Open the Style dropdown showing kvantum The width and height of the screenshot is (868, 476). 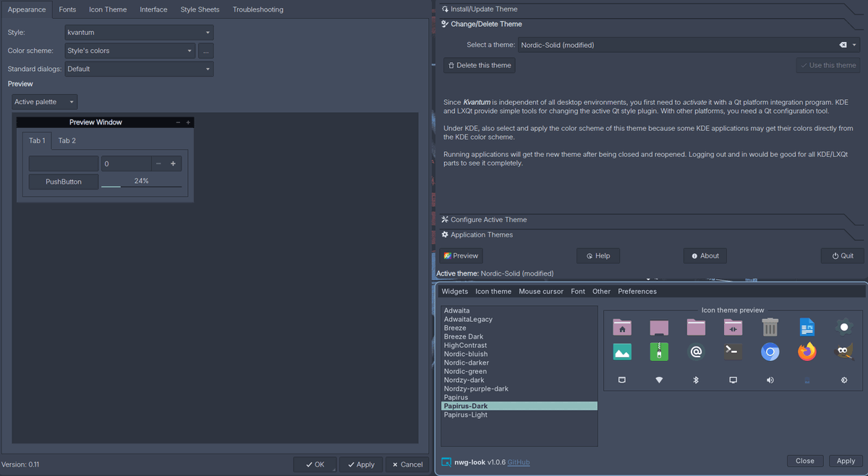139,33
